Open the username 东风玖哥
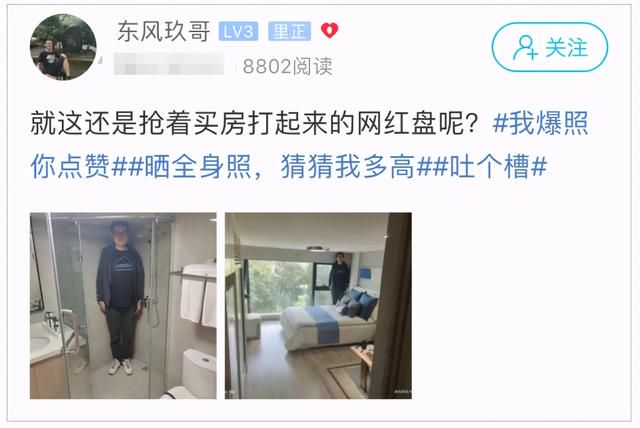Image resolution: width=640 pixels, height=428 pixels. (164, 31)
